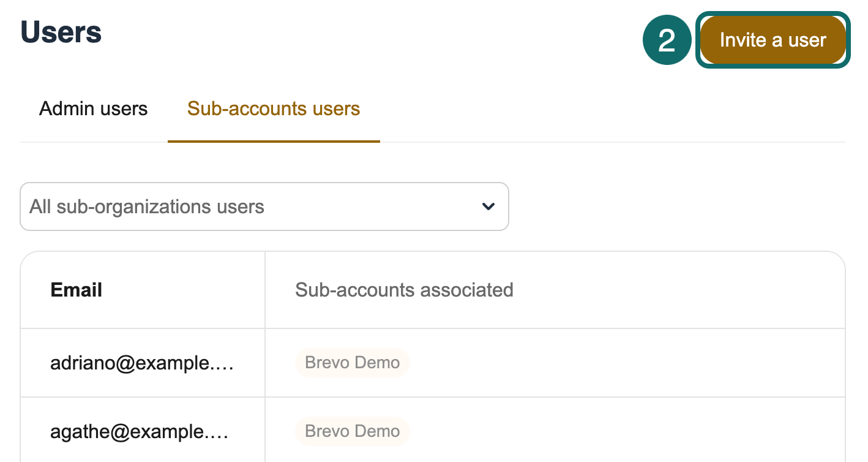The image size is (868, 462).
Task: Select the Sub-accounts users tab
Action: coord(273,109)
